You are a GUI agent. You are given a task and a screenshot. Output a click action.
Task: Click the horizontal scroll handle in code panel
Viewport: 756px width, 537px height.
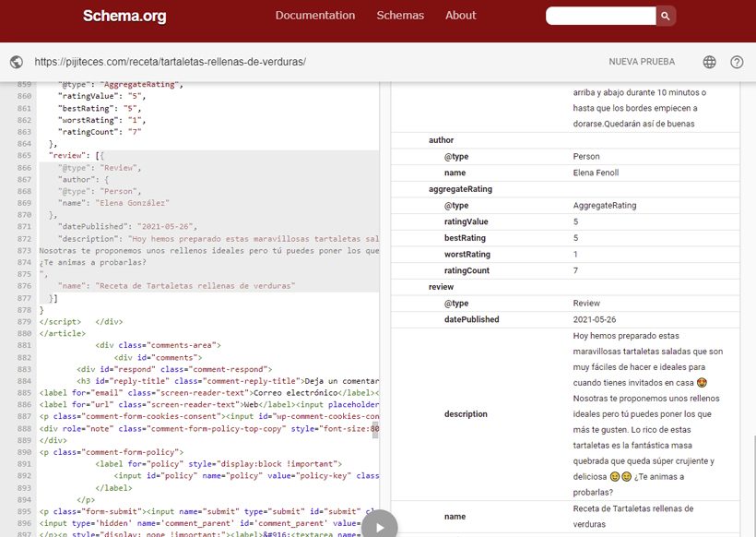tap(375, 429)
